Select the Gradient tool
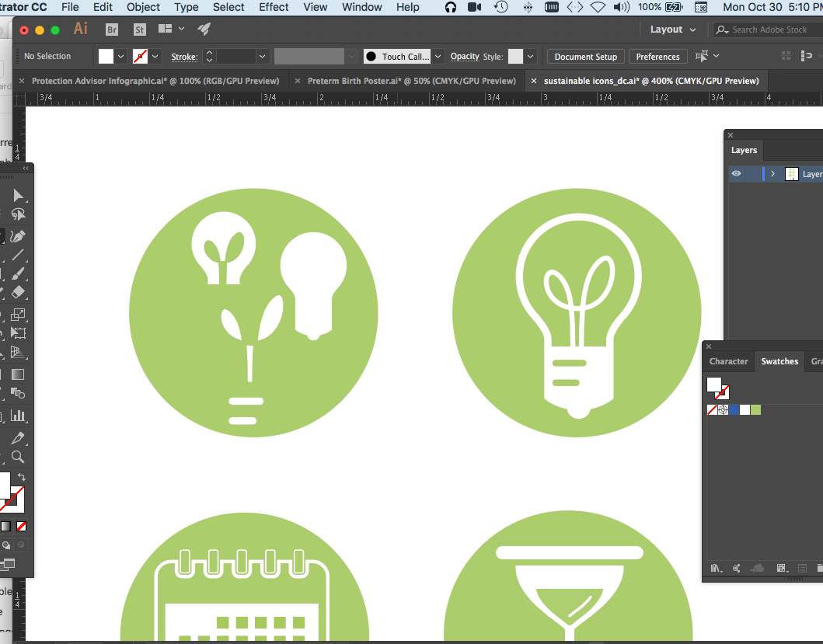 (18, 374)
